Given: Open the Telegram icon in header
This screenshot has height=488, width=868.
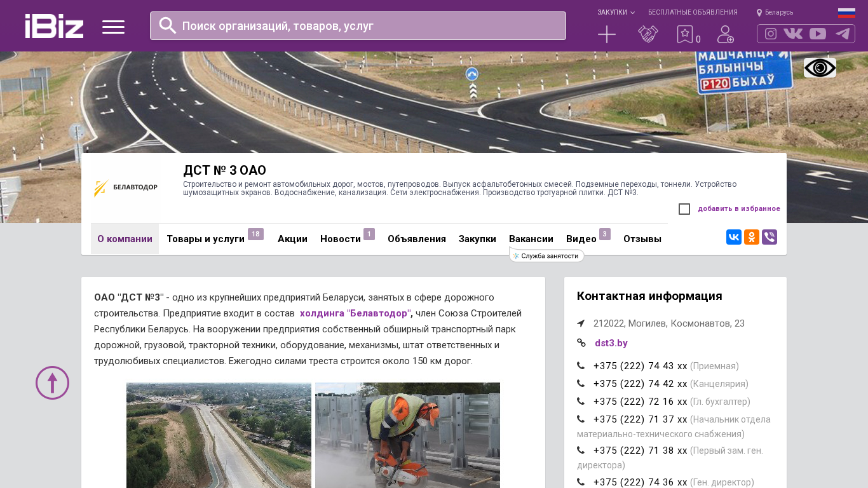Looking at the screenshot, I should point(843,34).
